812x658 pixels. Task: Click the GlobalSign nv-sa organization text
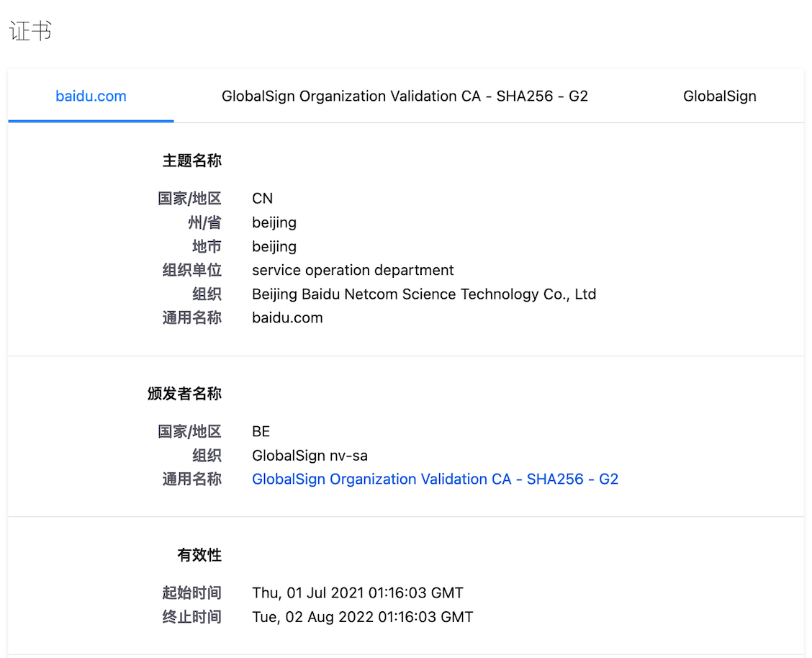click(310, 455)
